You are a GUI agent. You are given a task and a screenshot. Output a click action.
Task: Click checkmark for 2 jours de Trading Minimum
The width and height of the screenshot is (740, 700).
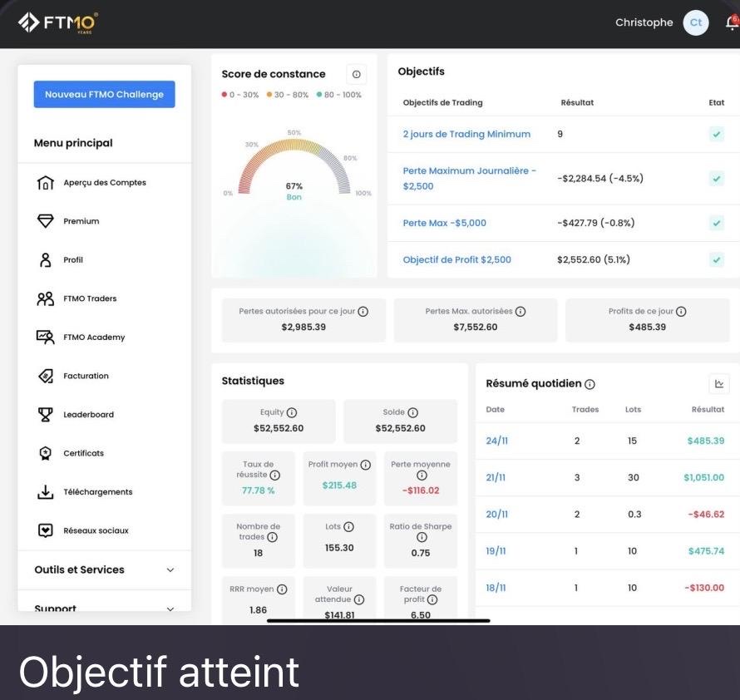pyautogui.click(x=717, y=134)
